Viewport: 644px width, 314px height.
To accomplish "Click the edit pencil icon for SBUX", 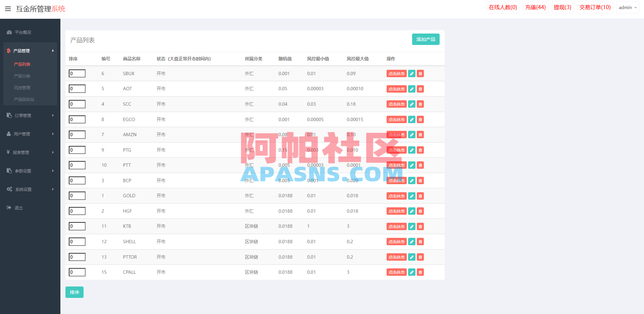I will point(411,73).
